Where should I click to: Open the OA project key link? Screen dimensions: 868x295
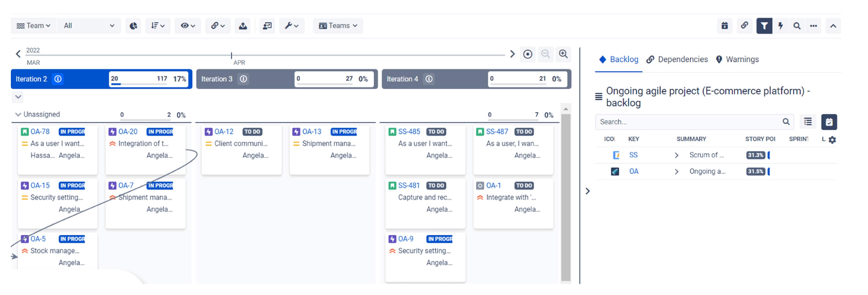(633, 171)
